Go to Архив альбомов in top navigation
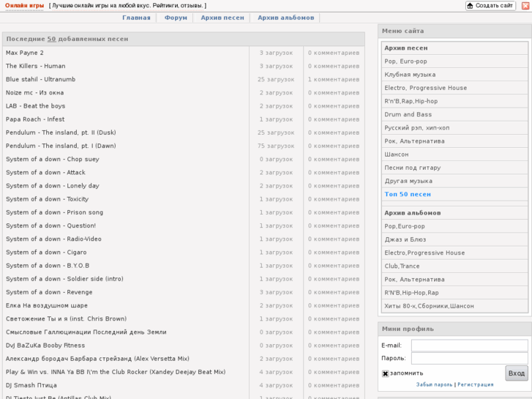This screenshot has width=532, height=399. tap(285, 18)
